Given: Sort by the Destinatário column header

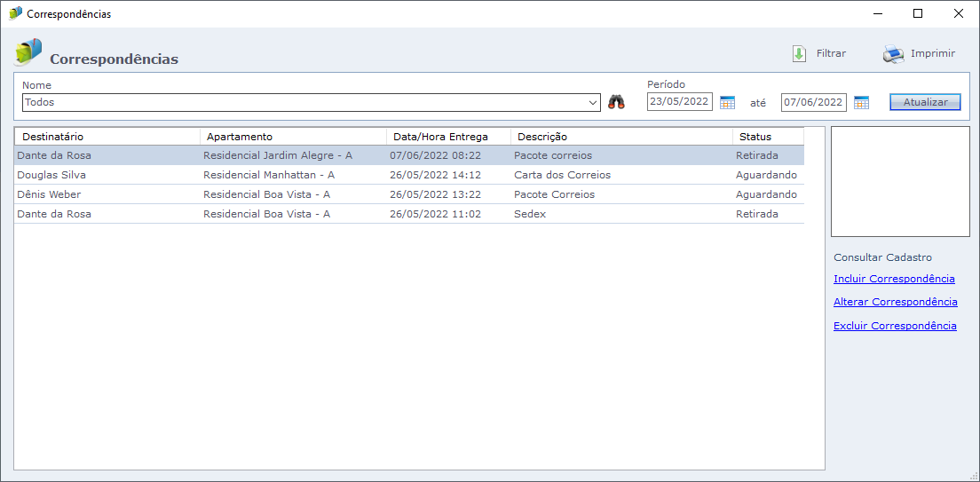Looking at the screenshot, I should tap(107, 137).
